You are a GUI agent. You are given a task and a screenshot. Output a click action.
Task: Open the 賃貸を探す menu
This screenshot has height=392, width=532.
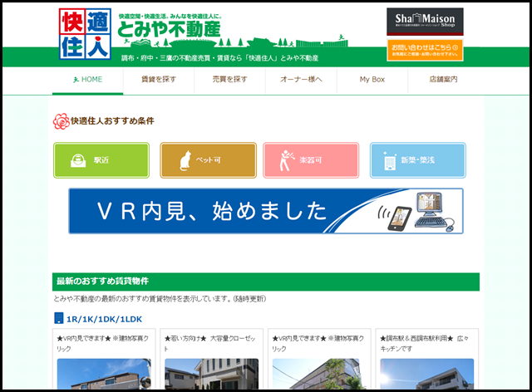[159, 80]
